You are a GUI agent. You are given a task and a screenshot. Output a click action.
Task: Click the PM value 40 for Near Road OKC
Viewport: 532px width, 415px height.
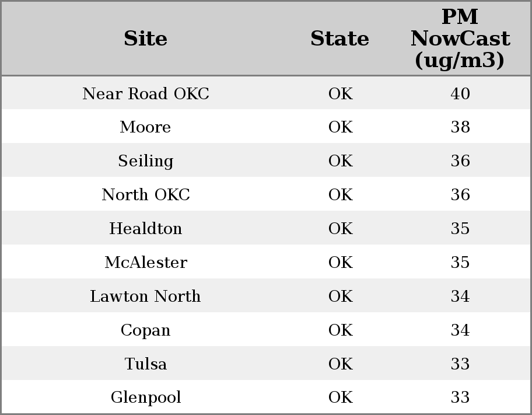pyautogui.click(x=460, y=93)
